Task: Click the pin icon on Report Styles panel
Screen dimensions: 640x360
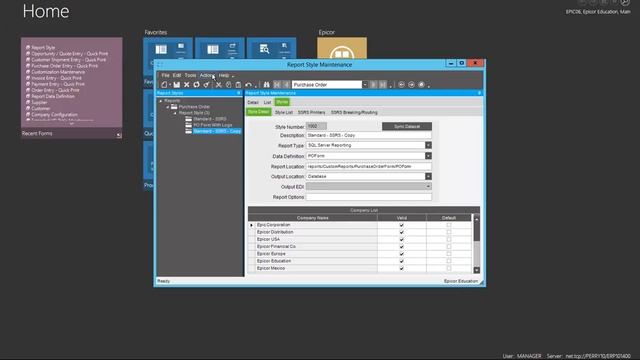Action: 239,93
